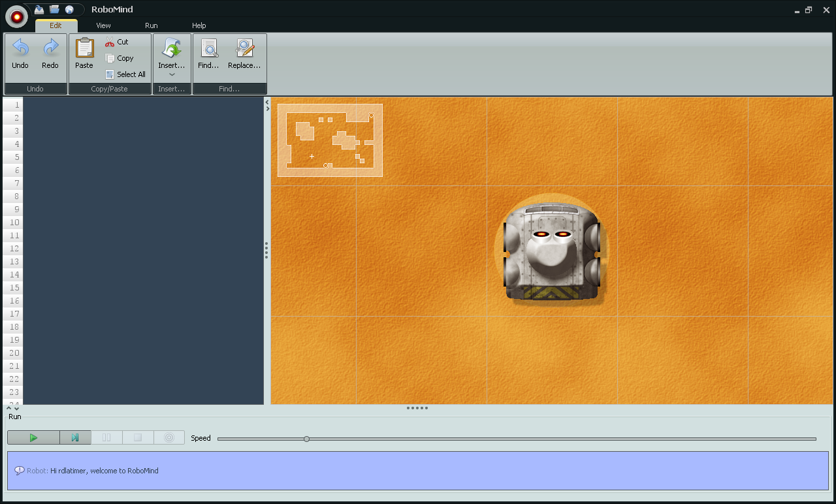The width and height of the screenshot is (836, 504).
Task: Open the Find dialog
Action: [209, 54]
